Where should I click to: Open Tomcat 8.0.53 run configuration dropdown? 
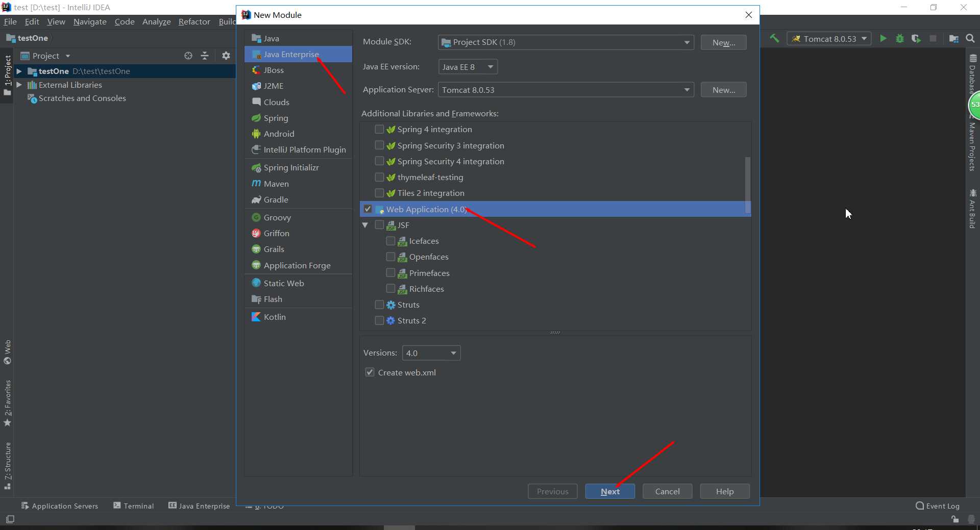pos(829,39)
